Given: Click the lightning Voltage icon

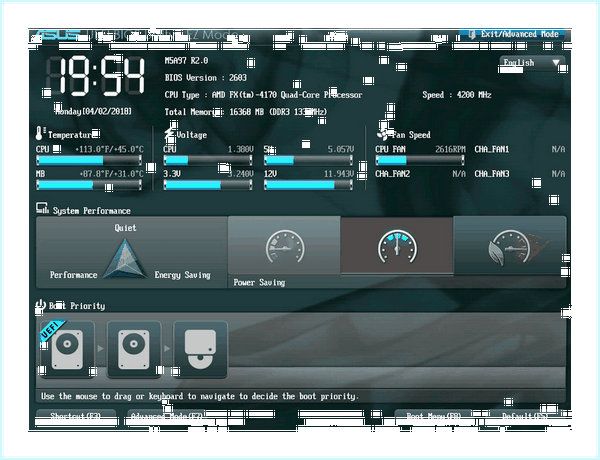Looking at the screenshot, I should tap(170, 134).
